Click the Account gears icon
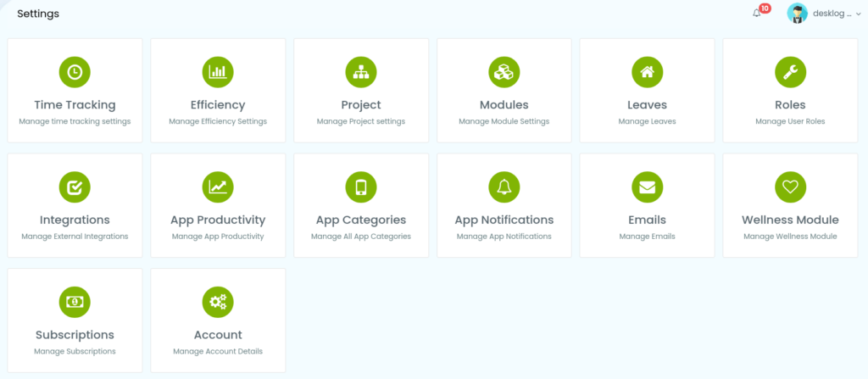This screenshot has width=868, height=379. click(218, 302)
